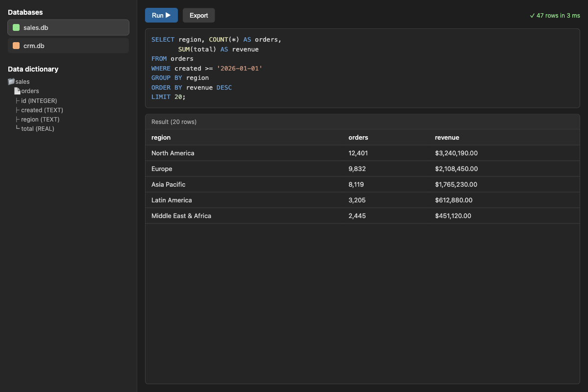The width and height of the screenshot is (588, 392).
Task: Click the SUM(total) AS revenue line
Action: coord(218,49)
